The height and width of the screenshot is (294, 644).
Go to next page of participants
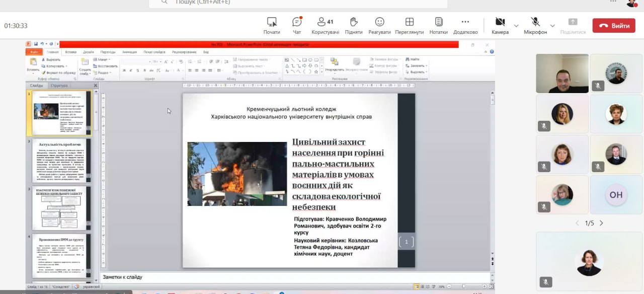pyautogui.click(x=601, y=223)
